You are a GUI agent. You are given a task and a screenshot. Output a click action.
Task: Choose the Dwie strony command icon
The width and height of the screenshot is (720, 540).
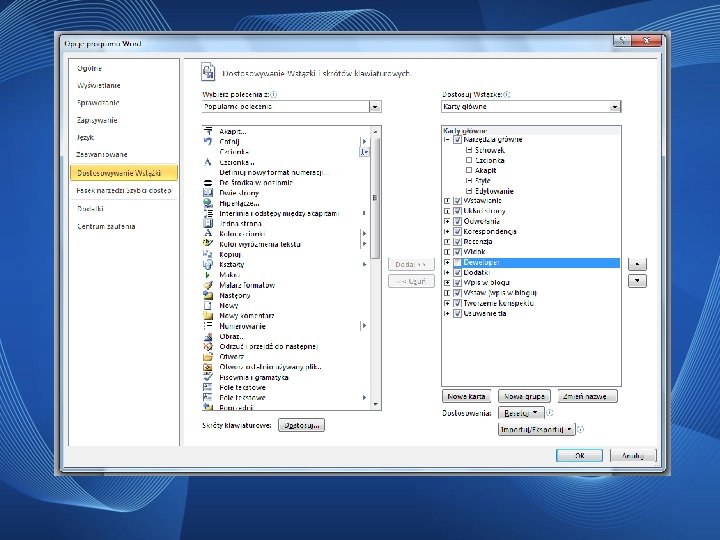[x=208, y=193]
